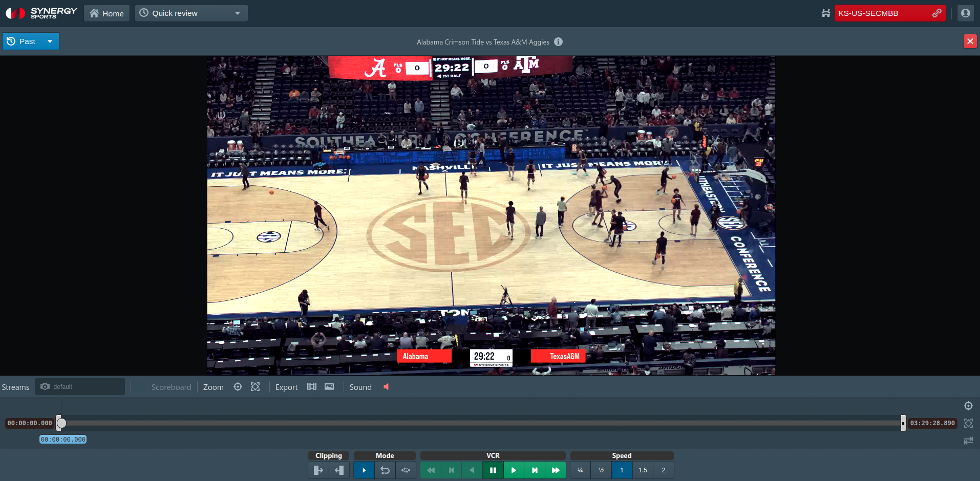
Task: Click the video frame to interact
Action: [x=491, y=215]
